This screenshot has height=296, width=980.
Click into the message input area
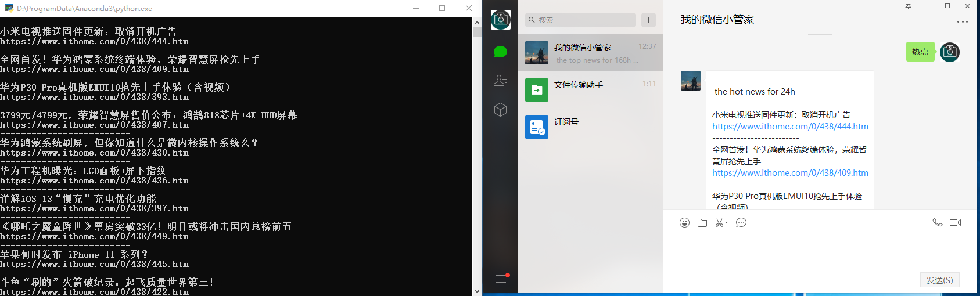pos(821,250)
